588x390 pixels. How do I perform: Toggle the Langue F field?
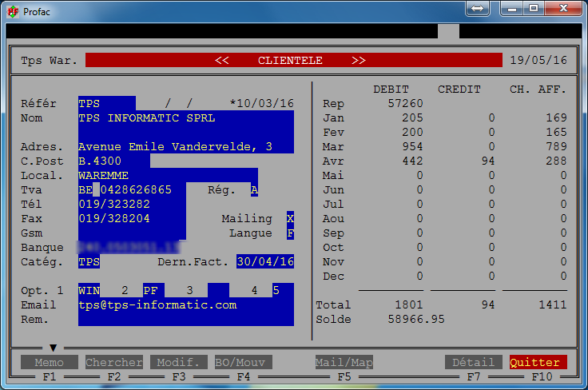[x=290, y=233]
